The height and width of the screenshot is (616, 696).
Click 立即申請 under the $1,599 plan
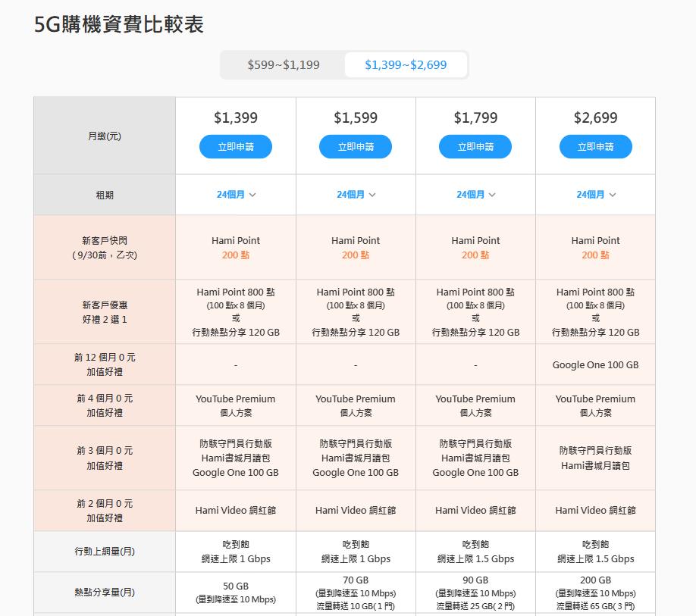pyautogui.click(x=356, y=147)
